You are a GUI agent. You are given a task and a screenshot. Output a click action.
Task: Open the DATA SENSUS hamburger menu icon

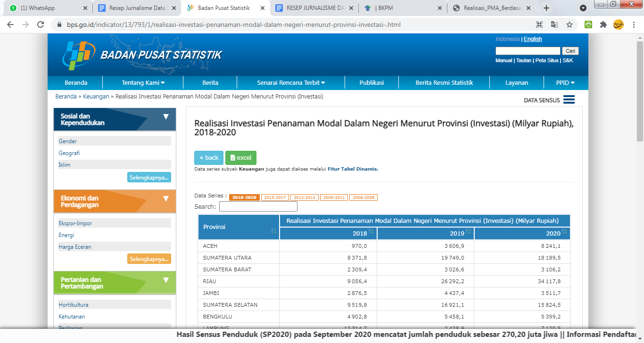(569, 100)
